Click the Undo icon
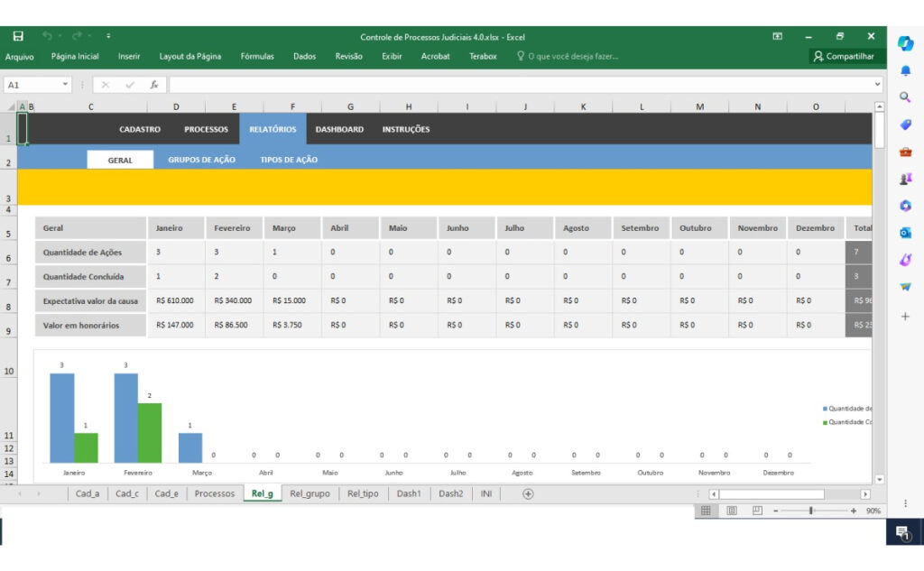The height and width of the screenshot is (571, 924). click(47, 36)
